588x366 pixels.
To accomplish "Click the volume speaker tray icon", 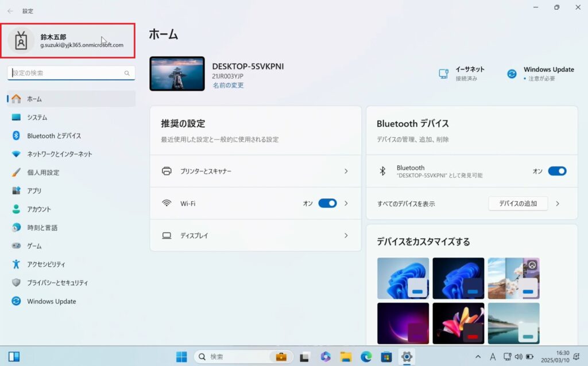I will [x=519, y=357].
